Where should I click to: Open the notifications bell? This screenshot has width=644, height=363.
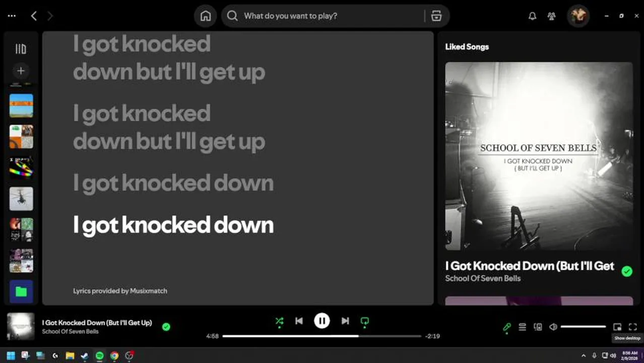tap(532, 16)
